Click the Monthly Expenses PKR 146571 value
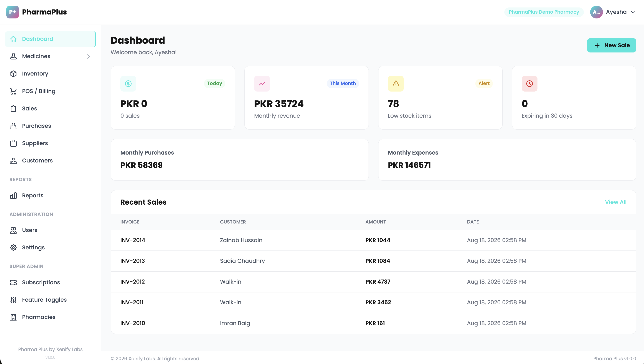This screenshot has width=644, height=364. coord(409,165)
